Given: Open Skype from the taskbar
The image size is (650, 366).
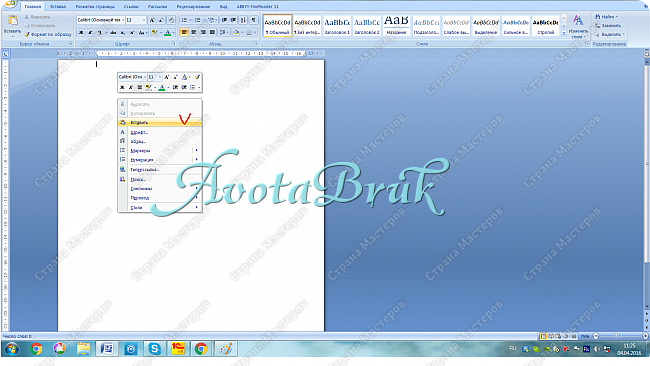Looking at the screenshot, I should pyautogui.click(x=154, y=349).
